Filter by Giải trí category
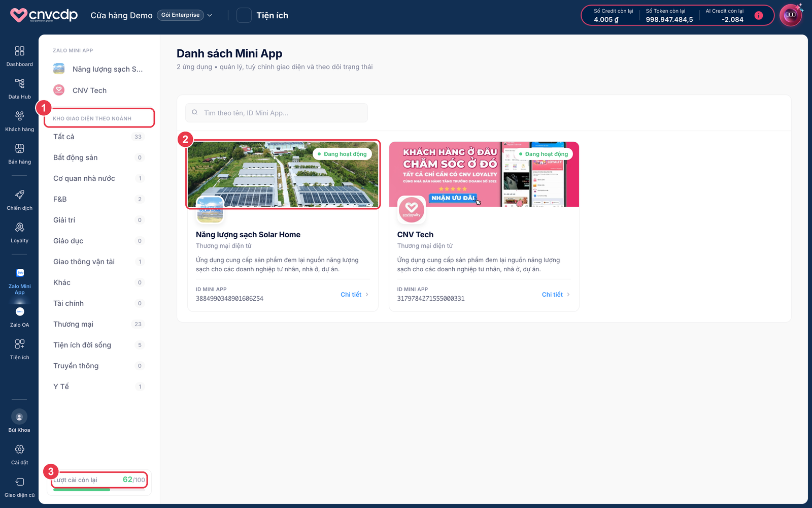 tap(99, 220)
